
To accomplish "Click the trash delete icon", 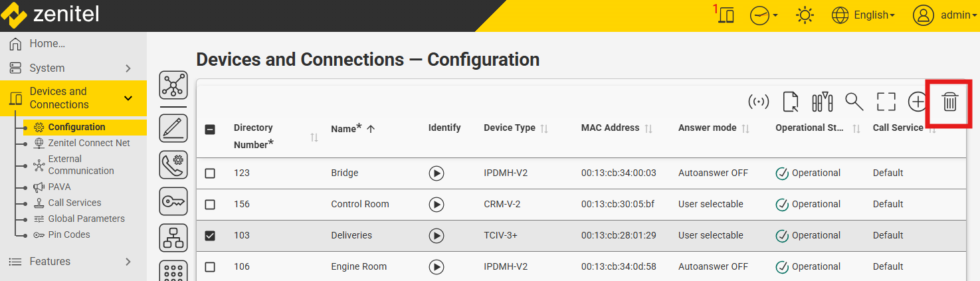I will [x=950, y=102].
